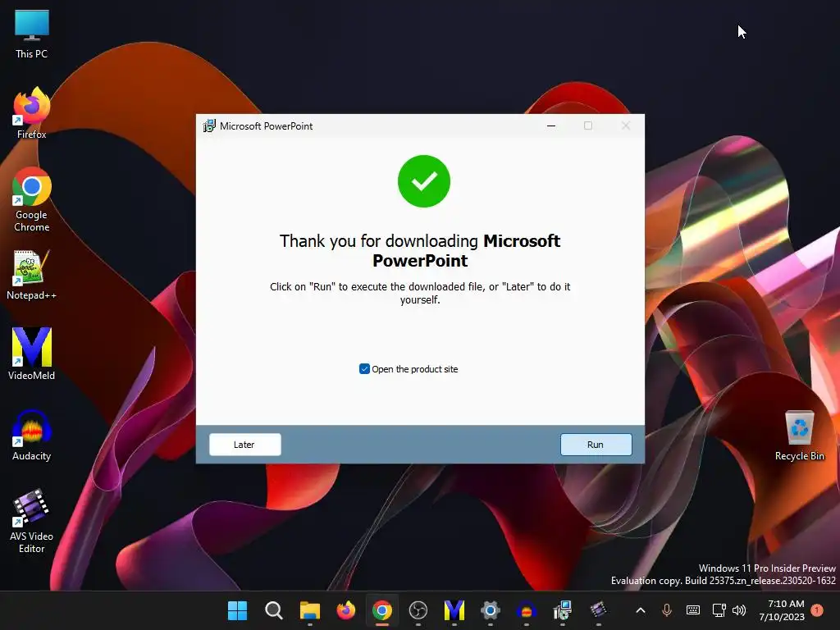
Task: Select the Notepad++ desktop shortcut
Action: (32, 275)
